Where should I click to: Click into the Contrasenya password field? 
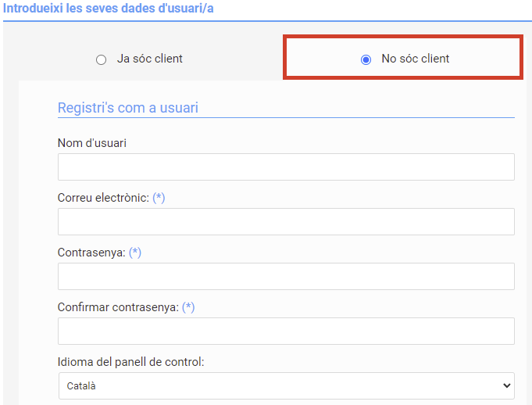[x=286, y=276]
